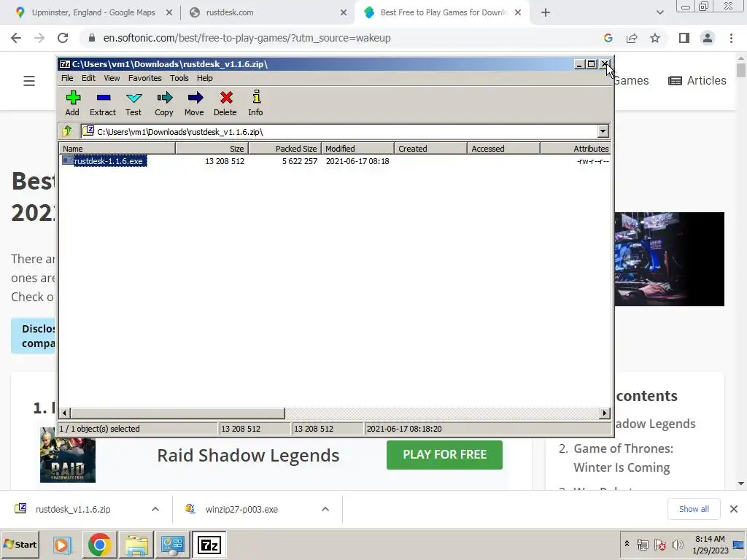Click the 7-Zip horizontal scrollbar right arrow
The width and height of the screenshot is (747, 560).
pos(605,413)
